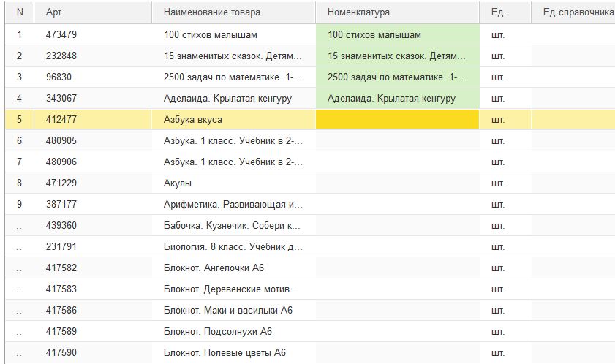Select article 480906 cell
The image size is (615, 364).
(93, 162)
